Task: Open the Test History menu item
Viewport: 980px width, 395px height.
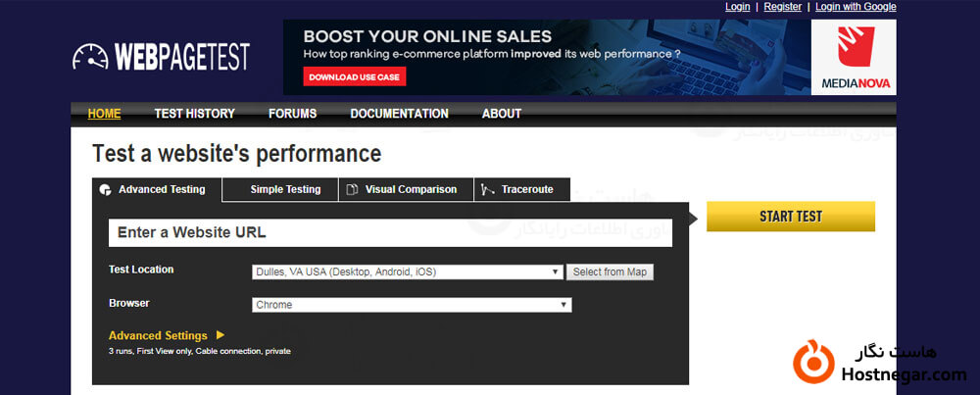Action: click(x=194, y=114)
